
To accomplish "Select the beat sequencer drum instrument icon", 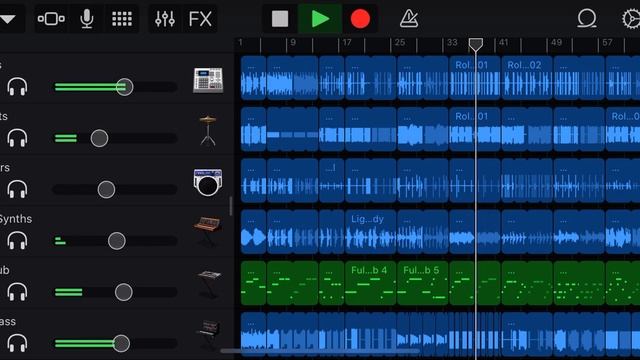I will pos(208,182).
